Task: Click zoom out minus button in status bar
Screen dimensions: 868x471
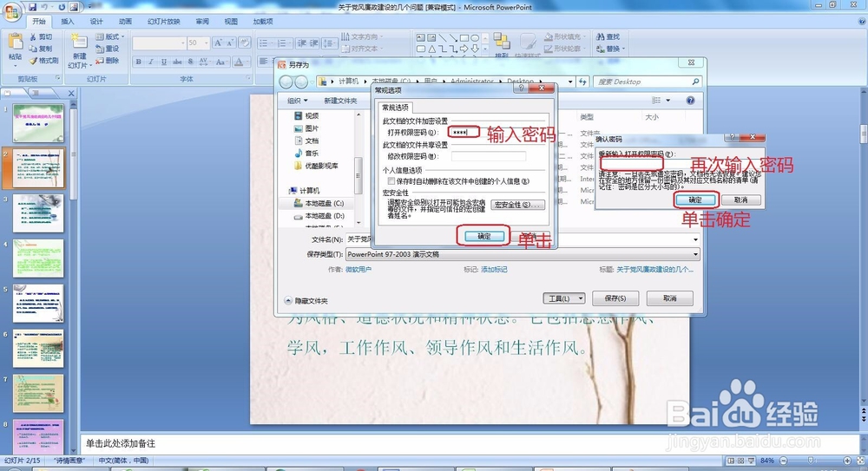Action: click(783, 461)
